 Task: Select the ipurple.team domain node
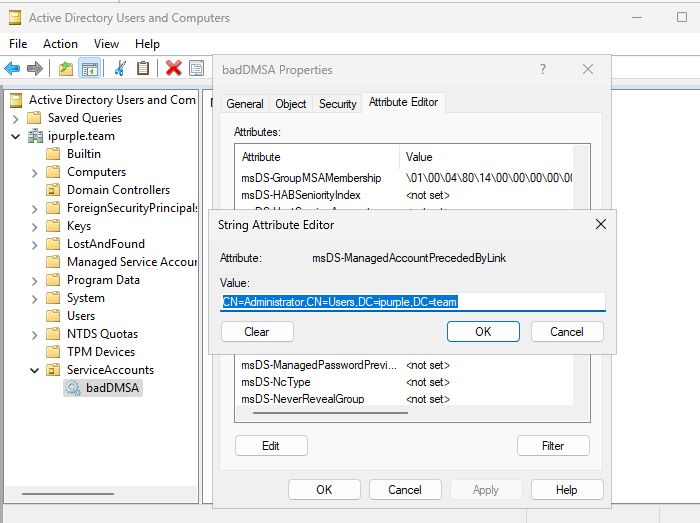[80, 136]
